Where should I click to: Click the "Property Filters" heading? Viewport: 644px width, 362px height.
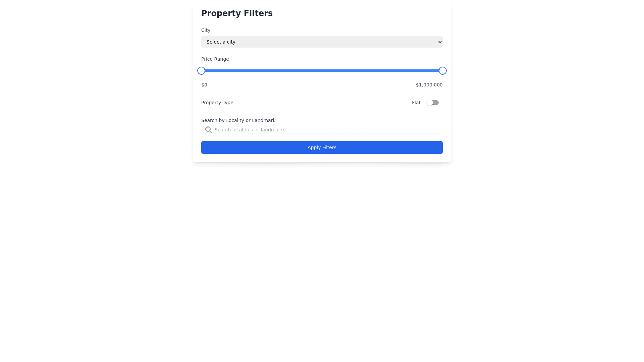[x=237, y=13]
